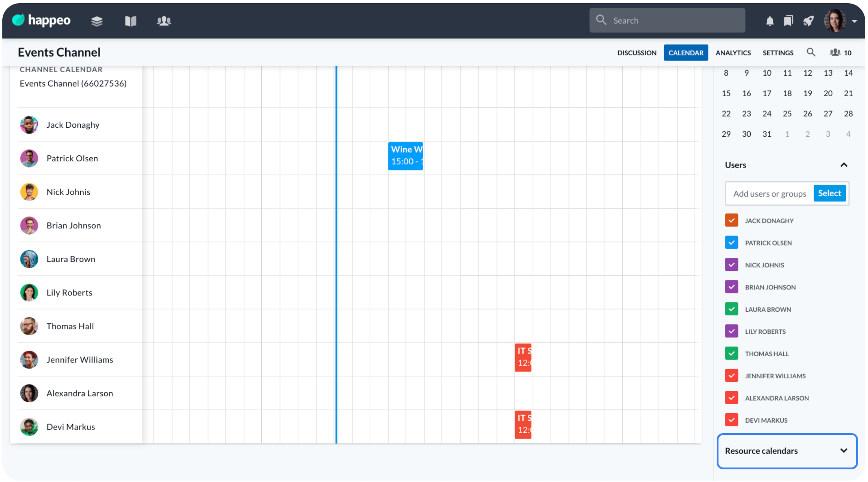Collapse the Users section
Viewport: 868px width, 482px height.
843,165
